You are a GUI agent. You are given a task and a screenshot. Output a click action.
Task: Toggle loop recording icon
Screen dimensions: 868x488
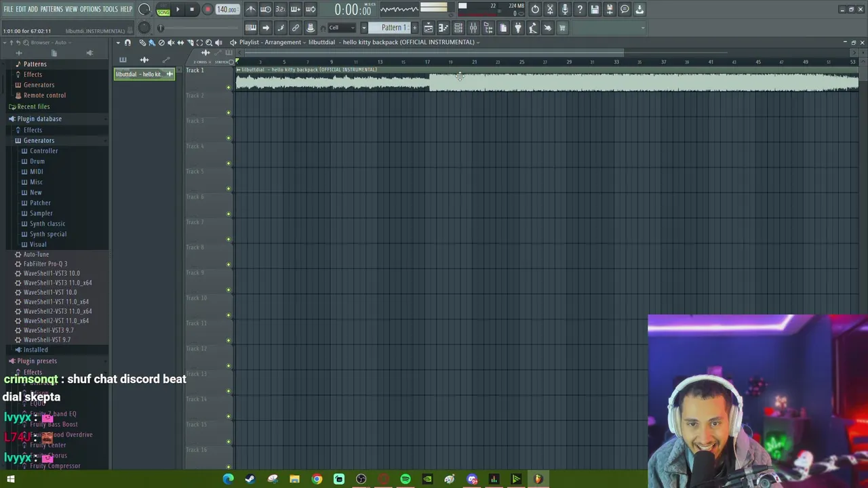pyautogui.click(x=311, y=9)
